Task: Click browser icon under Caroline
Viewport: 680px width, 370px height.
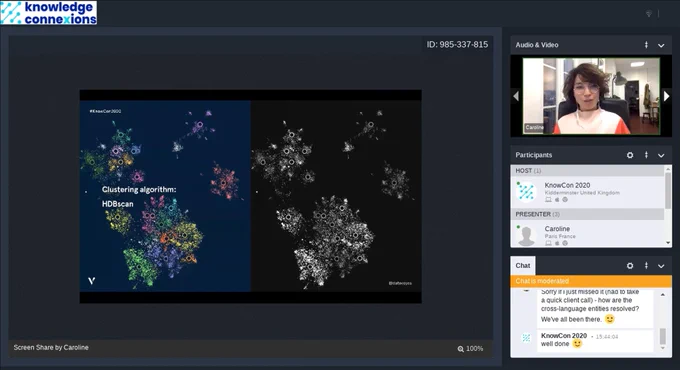Action: [x=565, y=243]
